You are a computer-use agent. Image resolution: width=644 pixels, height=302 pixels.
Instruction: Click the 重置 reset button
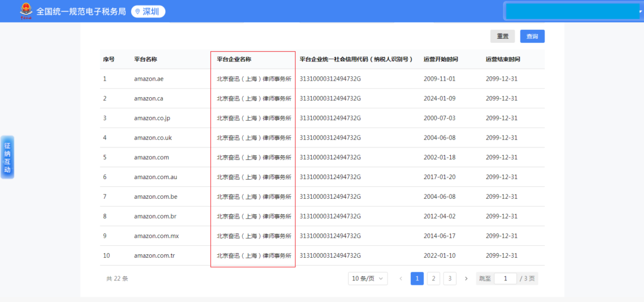503,36
